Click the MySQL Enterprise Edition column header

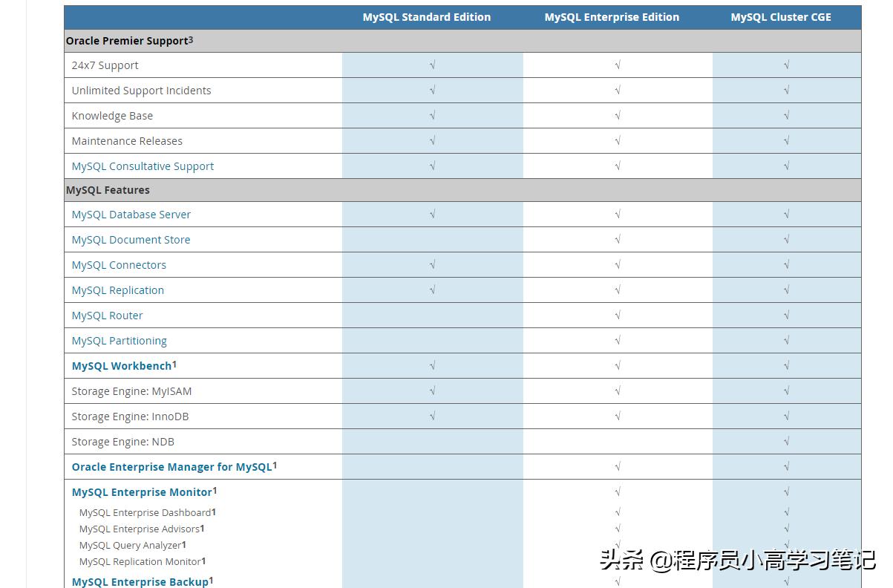click(x=612, y=17)
